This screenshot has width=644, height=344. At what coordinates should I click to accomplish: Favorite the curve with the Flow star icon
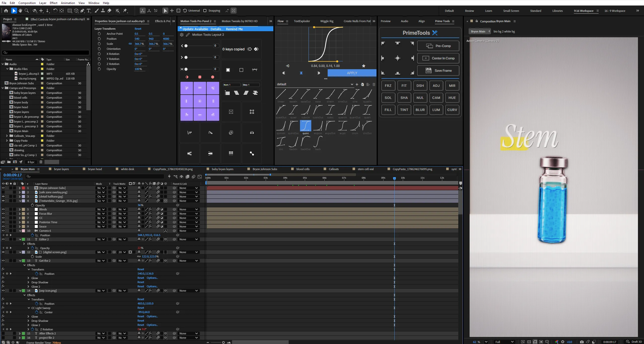(364, 66)
